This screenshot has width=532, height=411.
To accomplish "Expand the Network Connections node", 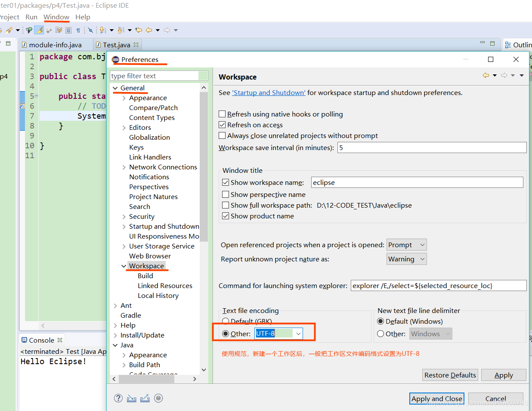I will point(124,167).
